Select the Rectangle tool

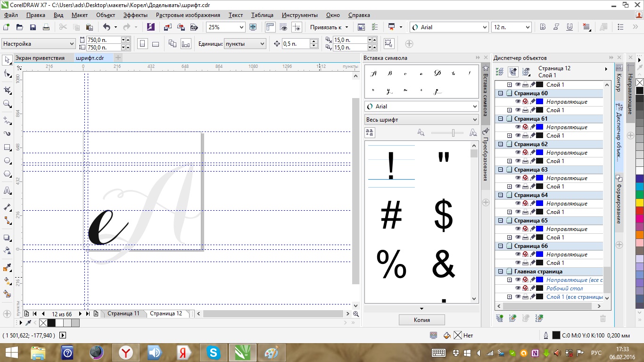[7, 147]
